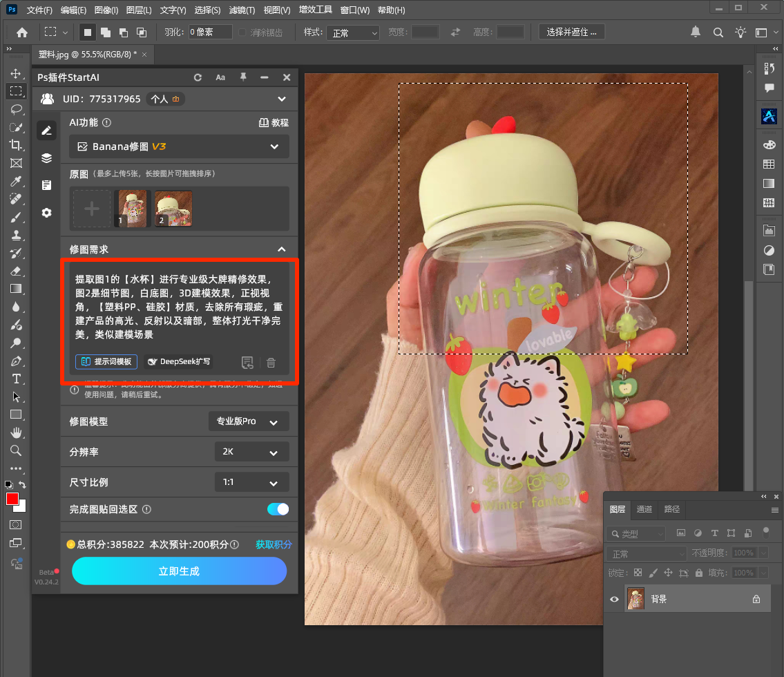This screenshot has width=784, height=677.
Task: Click the 羽化 0 像素 input field
Action: (211, 32)
